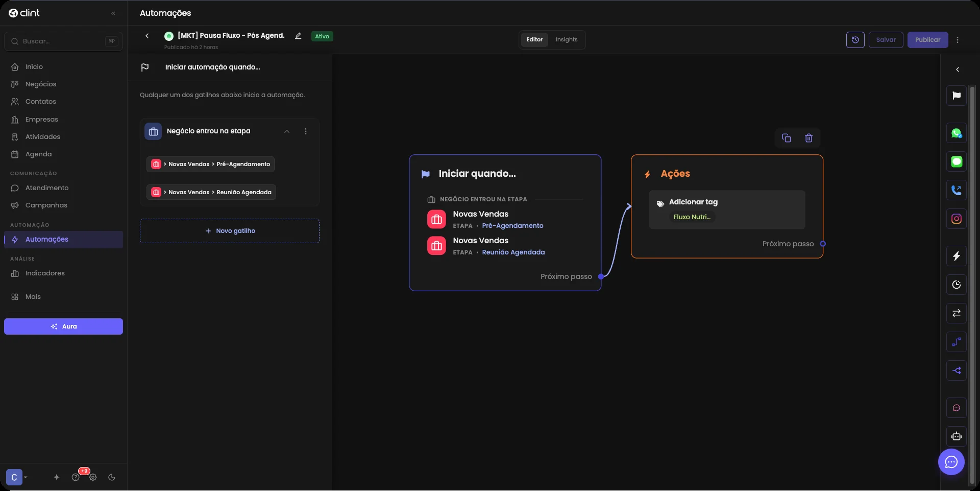Switch to the Editor tab
Viewport: 980px width, 491px height.
(x=534, y=40)
